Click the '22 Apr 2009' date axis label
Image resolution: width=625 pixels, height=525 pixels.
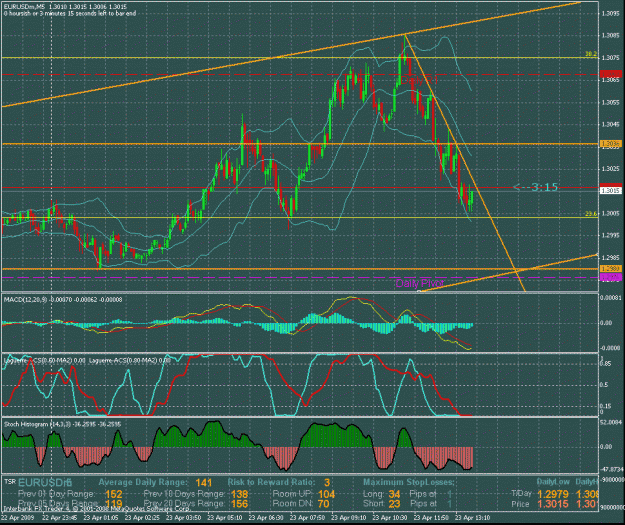tap(18, 517)
